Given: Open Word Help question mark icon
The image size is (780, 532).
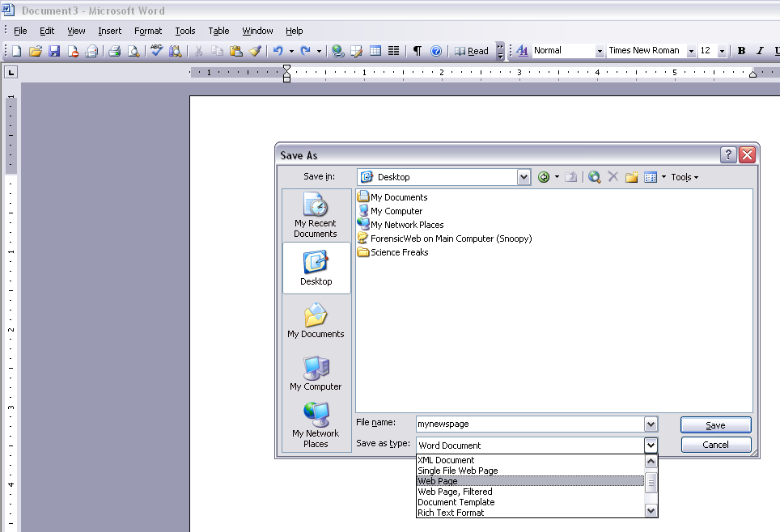Looking at the screenshot, I should click(x=436, y=51).
